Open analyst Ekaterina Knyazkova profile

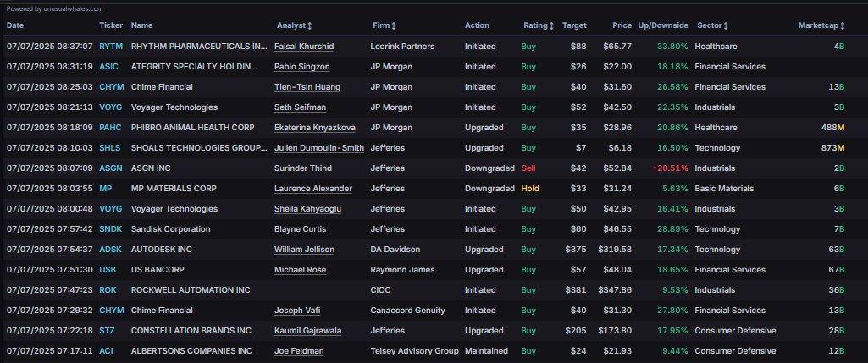point(315,127)
